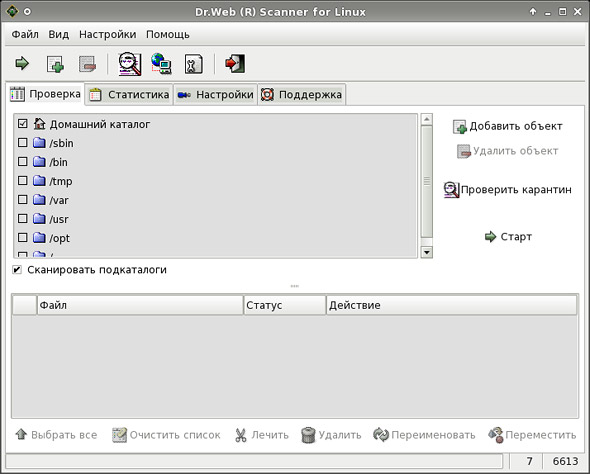
Task: Open the Помощь menu
Action: pyautogui.click(x=167, y=34)
